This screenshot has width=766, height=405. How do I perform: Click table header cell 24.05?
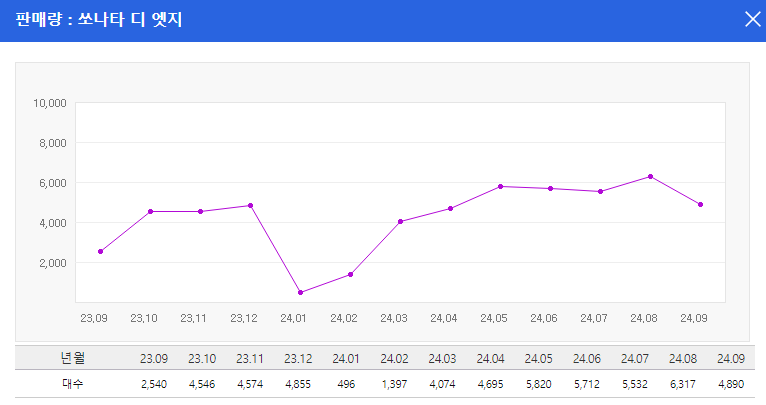[538, 359]
